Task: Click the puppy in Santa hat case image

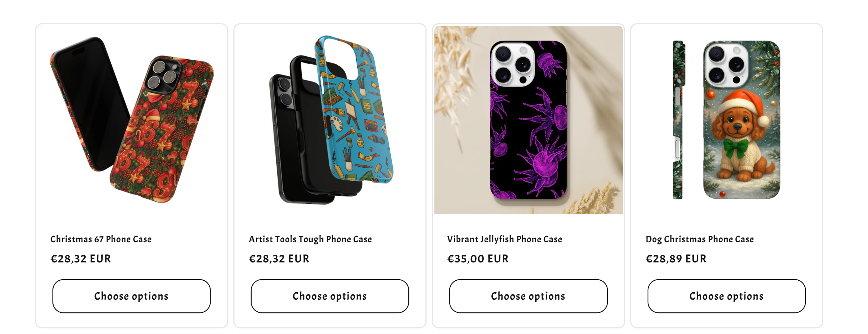Action: click(741, 120)
